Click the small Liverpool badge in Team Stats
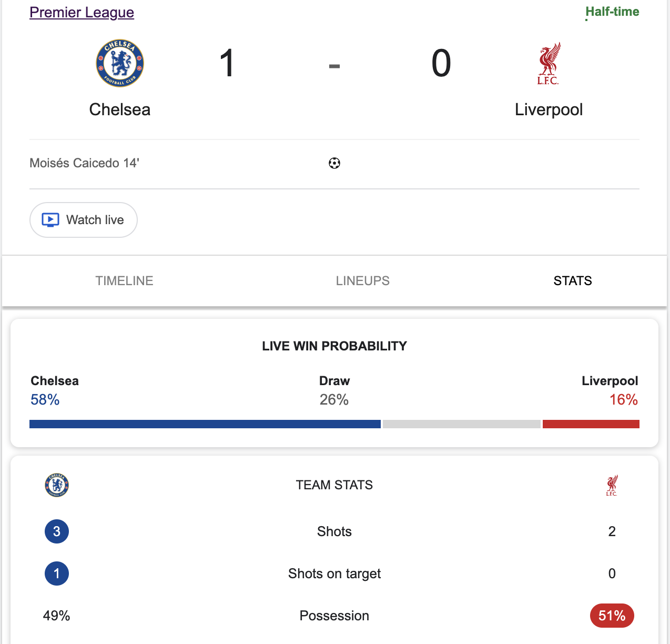Screen dimensions: 670x644 tap(612, 485)
